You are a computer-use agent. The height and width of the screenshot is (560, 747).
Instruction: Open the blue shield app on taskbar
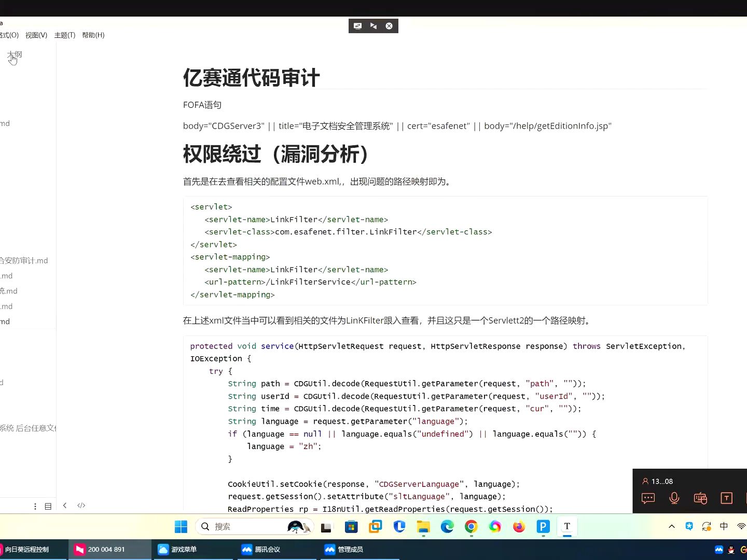click(x=399, y=527)
